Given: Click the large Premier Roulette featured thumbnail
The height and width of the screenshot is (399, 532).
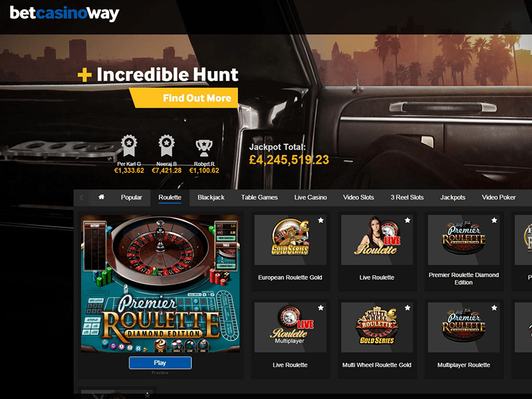Looking at the screenshot, I should 160,284.
